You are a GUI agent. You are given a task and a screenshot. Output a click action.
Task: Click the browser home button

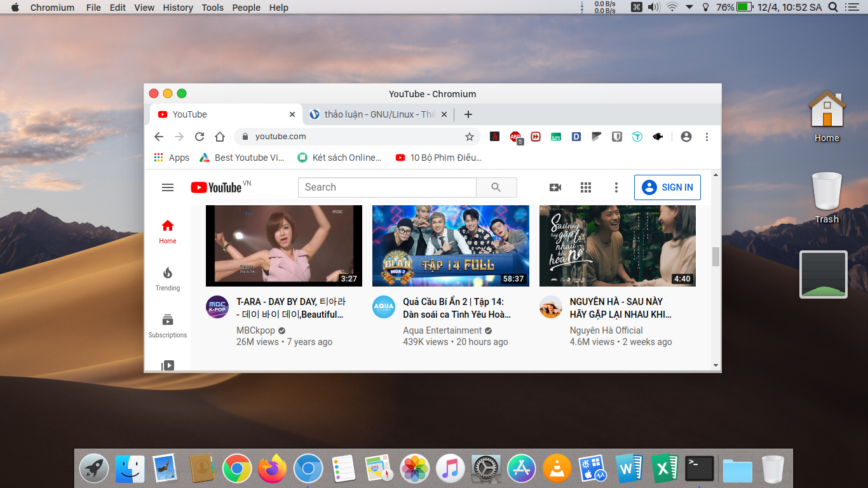[220, 137]
